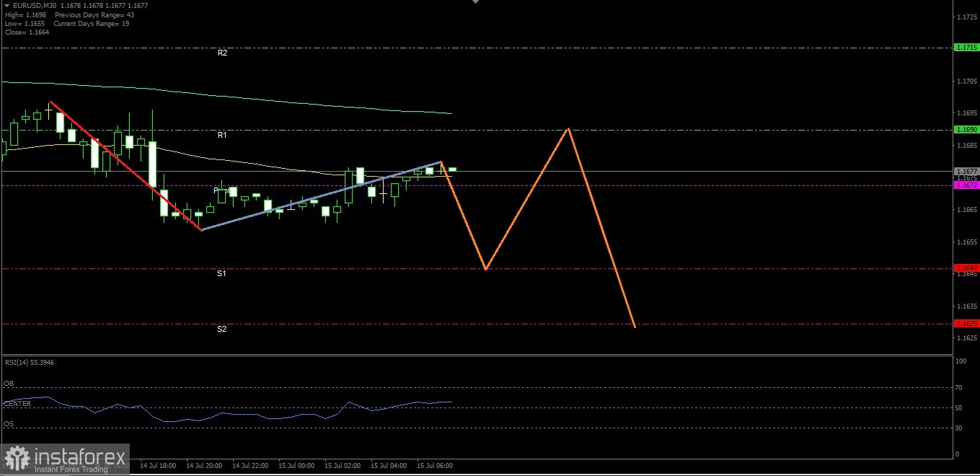Click the '15 Jul 06:00' time label

pos(435,466)
